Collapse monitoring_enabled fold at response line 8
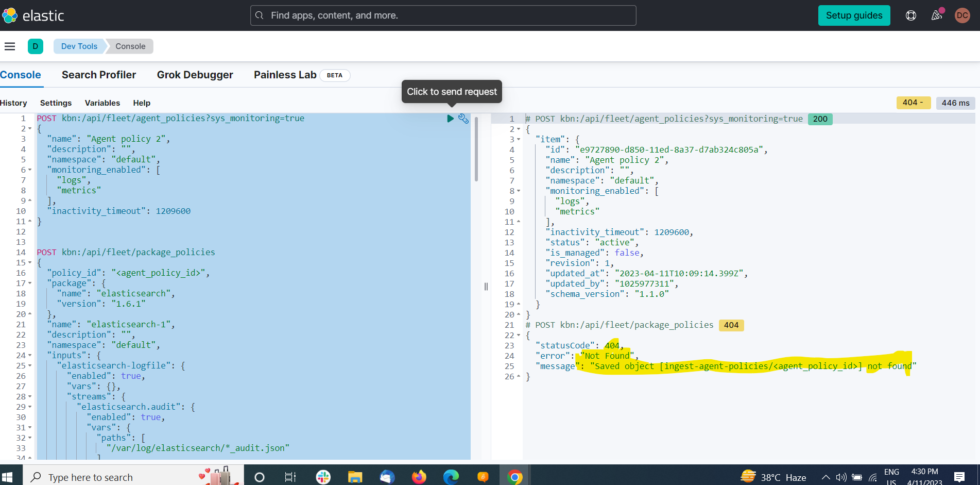 tap(519, 191)
